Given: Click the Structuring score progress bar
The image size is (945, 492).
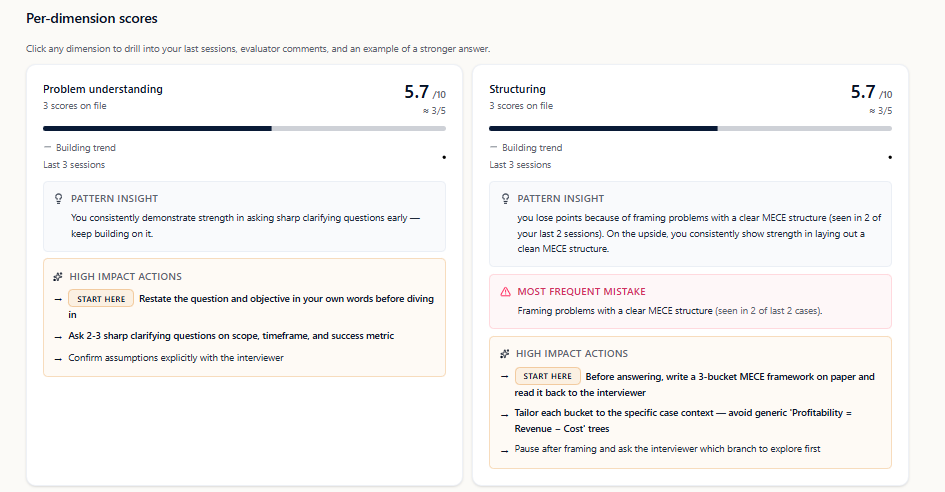Looking at the screenshot, I should click(690, 128).
